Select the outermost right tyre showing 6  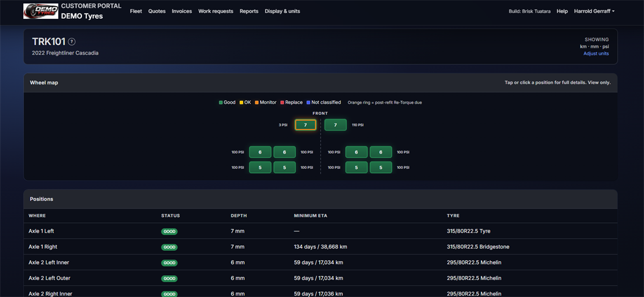[381, 152]
